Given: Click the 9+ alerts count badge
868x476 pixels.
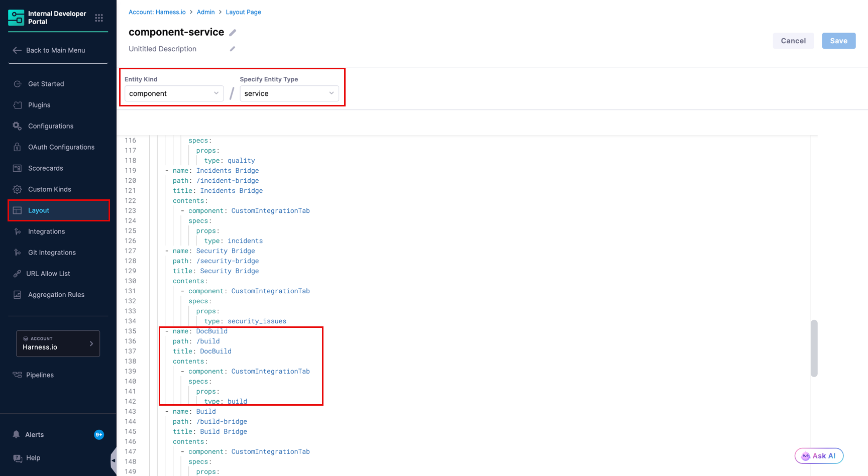Looking at the screenshot, I should click(x=99, y=435).
